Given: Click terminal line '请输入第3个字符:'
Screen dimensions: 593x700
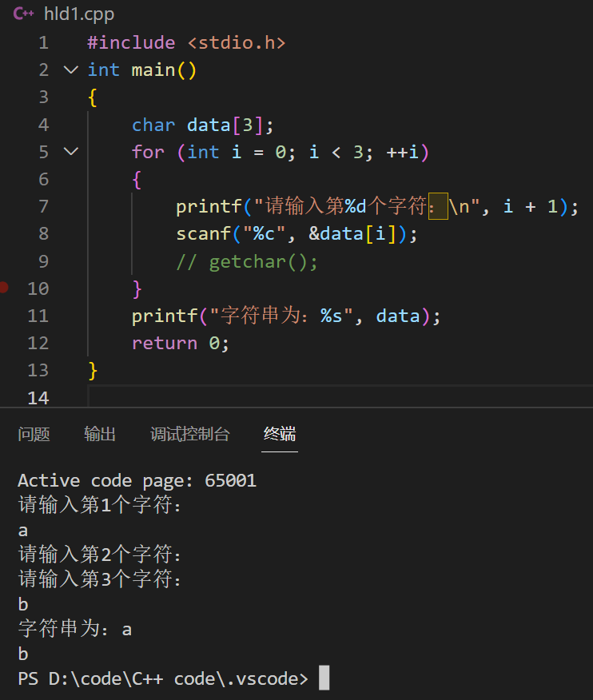Looking at the screenshot, I should pos(100,579).
